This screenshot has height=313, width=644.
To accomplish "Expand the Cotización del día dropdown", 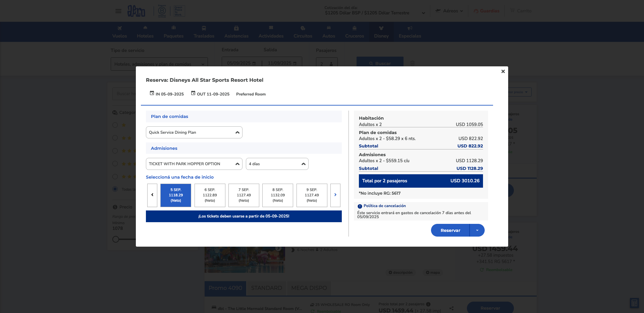I will (423, 13).
